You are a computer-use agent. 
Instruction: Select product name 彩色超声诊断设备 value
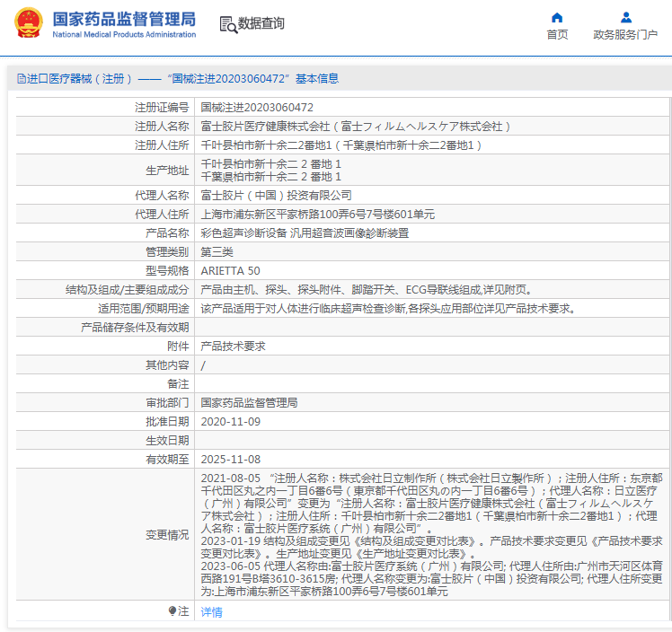(x=305, y=233)
